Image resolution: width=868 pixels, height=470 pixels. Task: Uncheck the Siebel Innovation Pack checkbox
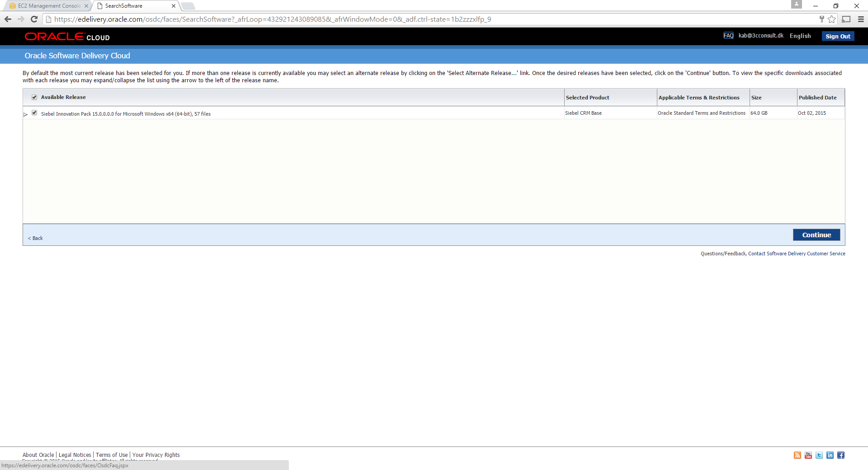click(34, 113)
